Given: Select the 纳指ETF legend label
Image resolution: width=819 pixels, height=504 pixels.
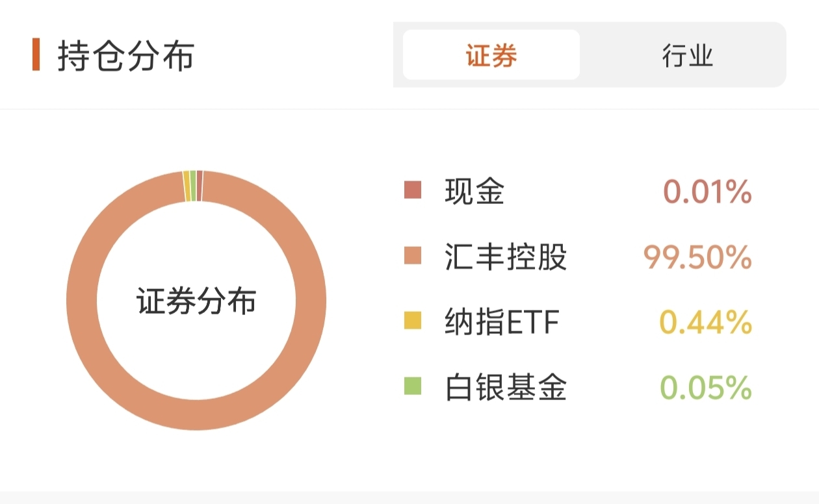Looking at the screenshot, I should tap(502, 322).
